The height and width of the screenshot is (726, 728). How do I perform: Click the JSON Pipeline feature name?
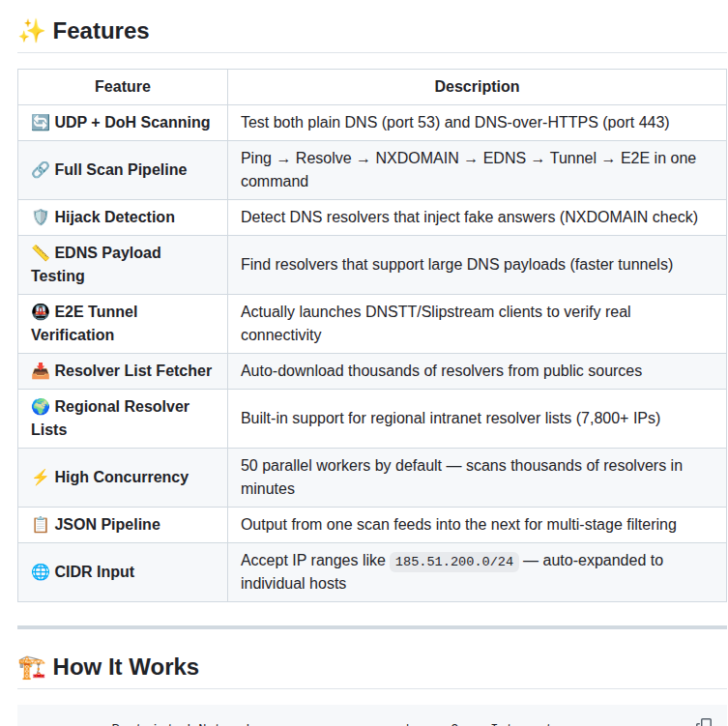[107, 525]
